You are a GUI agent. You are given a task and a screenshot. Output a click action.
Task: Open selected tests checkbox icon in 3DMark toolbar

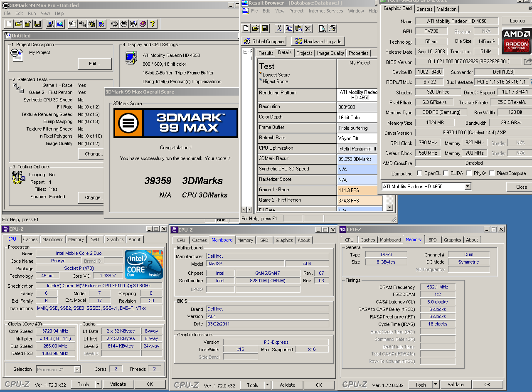click(x=82, y=24)
